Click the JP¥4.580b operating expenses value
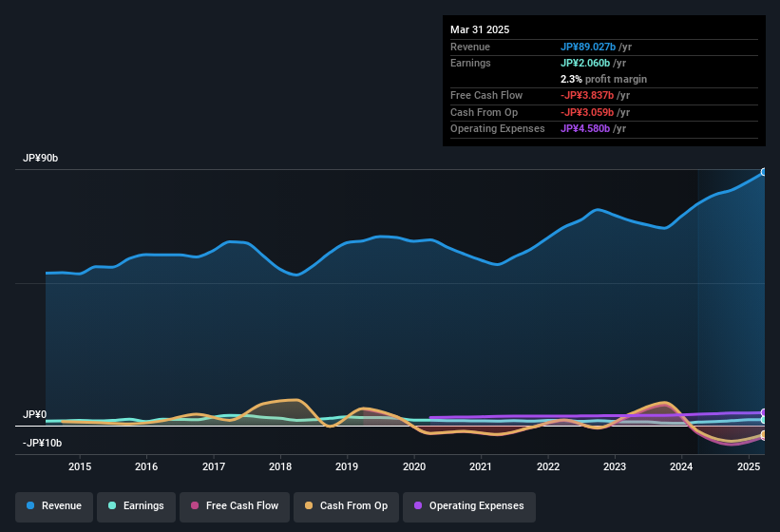780x532 pixels. (x=585, y=129)
